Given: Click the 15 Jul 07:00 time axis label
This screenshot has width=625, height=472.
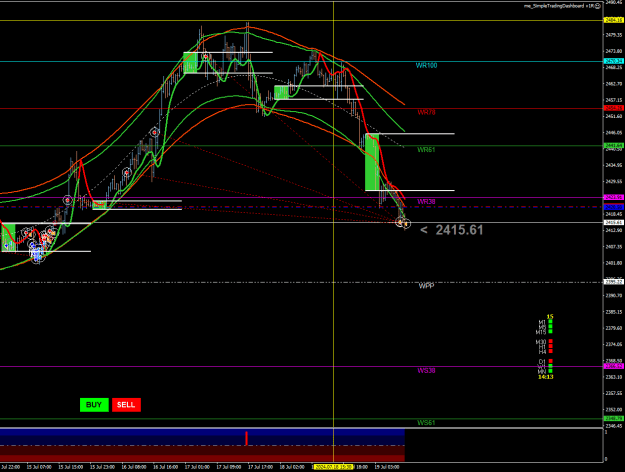Looking at the screenshot, I should (x=39, y=467).
